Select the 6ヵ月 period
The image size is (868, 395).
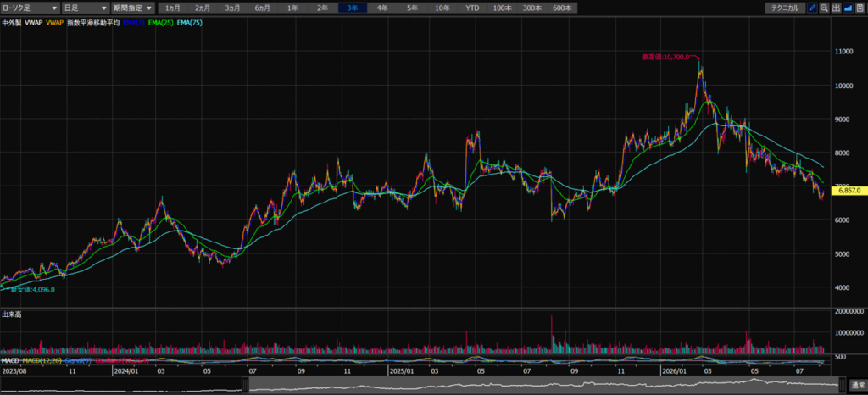[263, 8]
